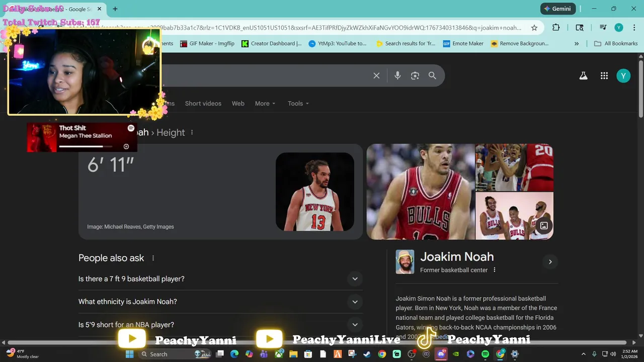Open the Google apps grid
This screenshot has width=644, height=362.
(604, 76)
